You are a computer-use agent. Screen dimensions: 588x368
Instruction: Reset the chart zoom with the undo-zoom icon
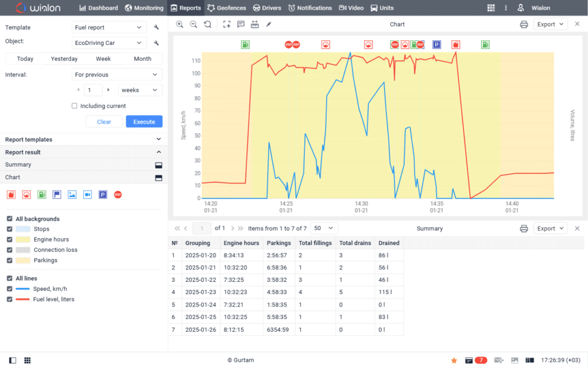point(208,24)
